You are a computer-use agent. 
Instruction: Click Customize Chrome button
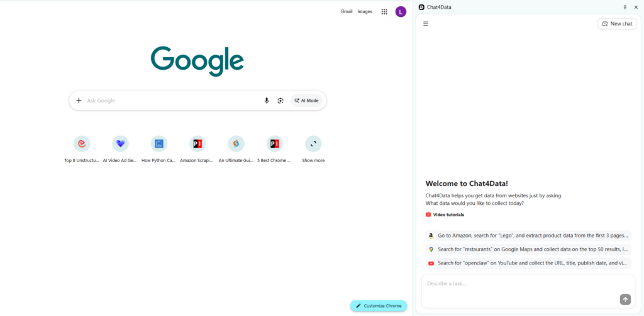click(x=378, y=306)
